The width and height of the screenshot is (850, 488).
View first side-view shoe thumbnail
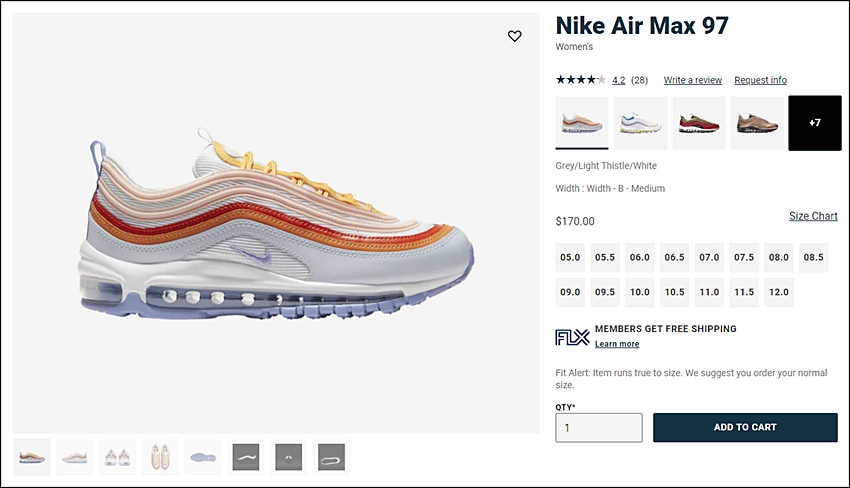tap(32, 457)
